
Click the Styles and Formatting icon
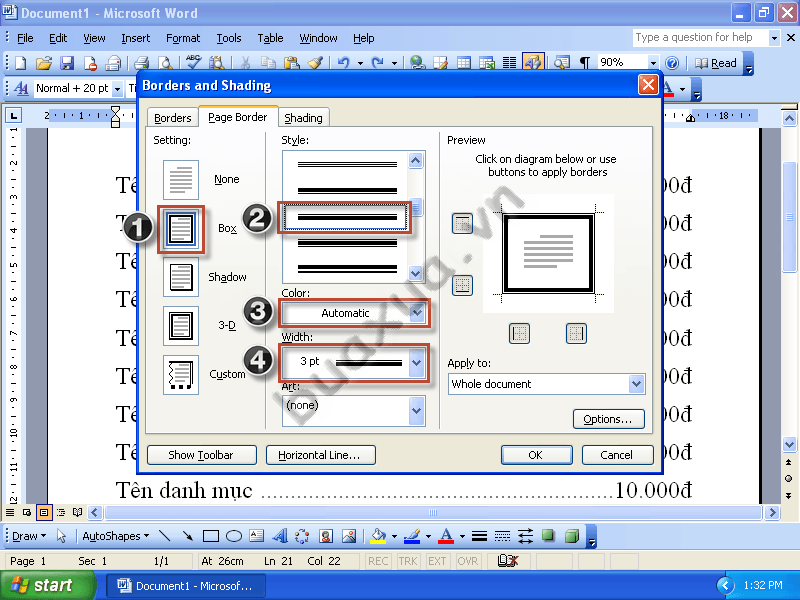[21, 88]
